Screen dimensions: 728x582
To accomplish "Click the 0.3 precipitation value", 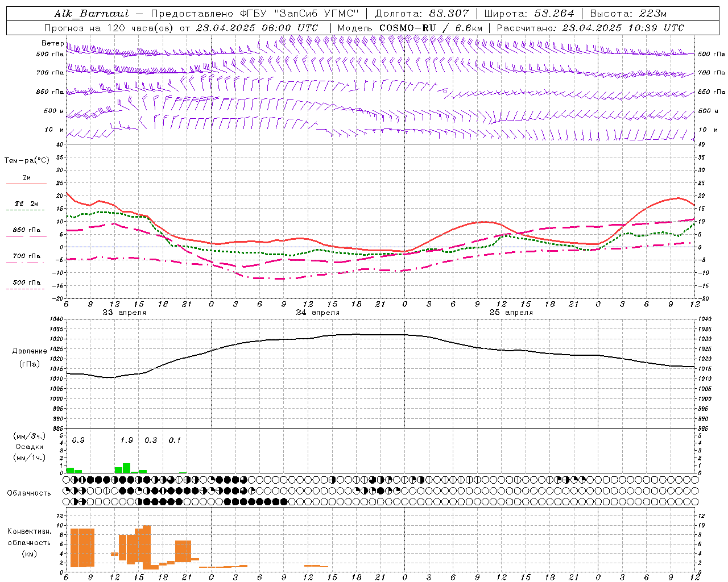I will 151,440.
